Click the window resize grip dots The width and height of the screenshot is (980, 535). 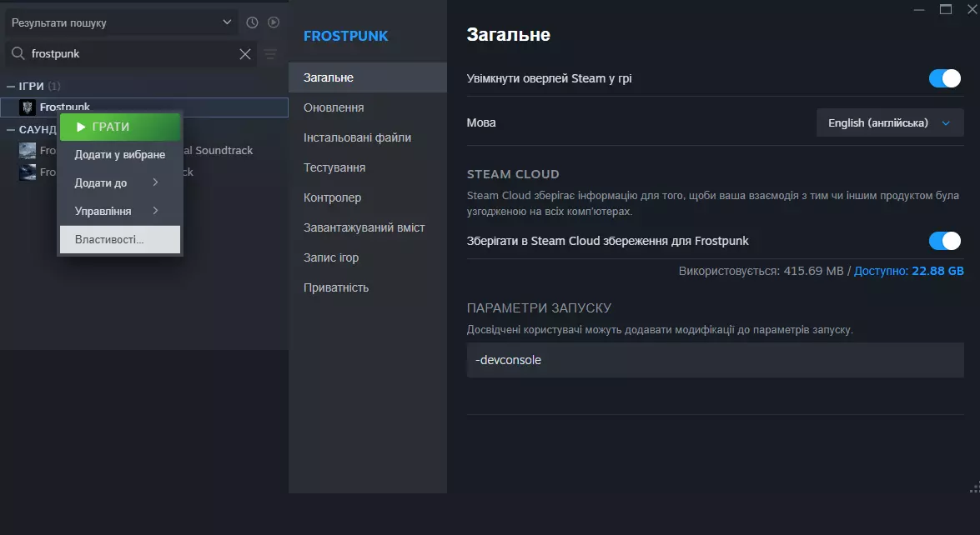coord(974,488)
